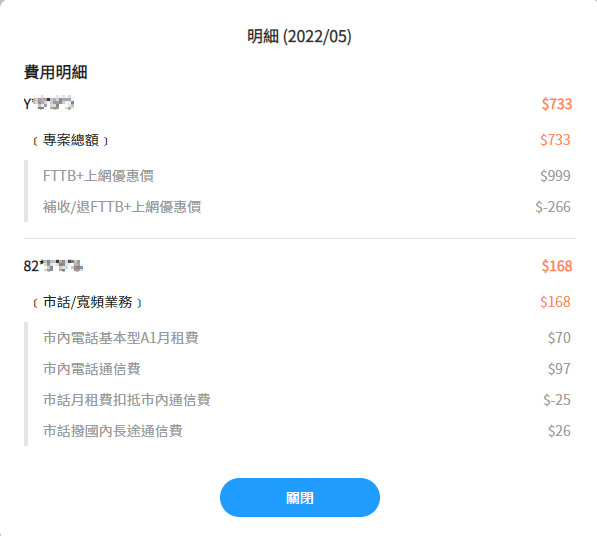Select the 補收/退FTTB+上網優惠價 line item

(x=122, y=207)
